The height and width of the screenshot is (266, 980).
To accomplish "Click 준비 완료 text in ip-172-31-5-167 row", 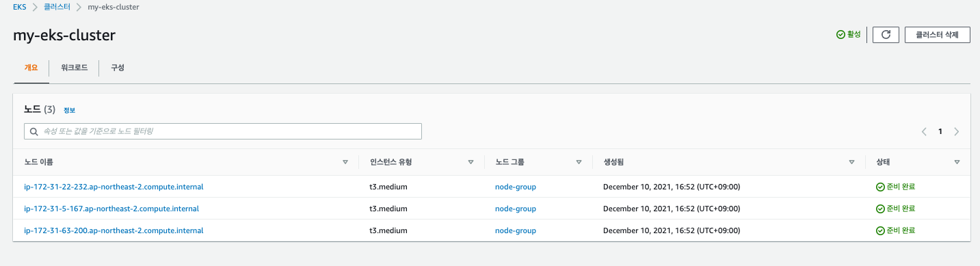I will 901,209.
